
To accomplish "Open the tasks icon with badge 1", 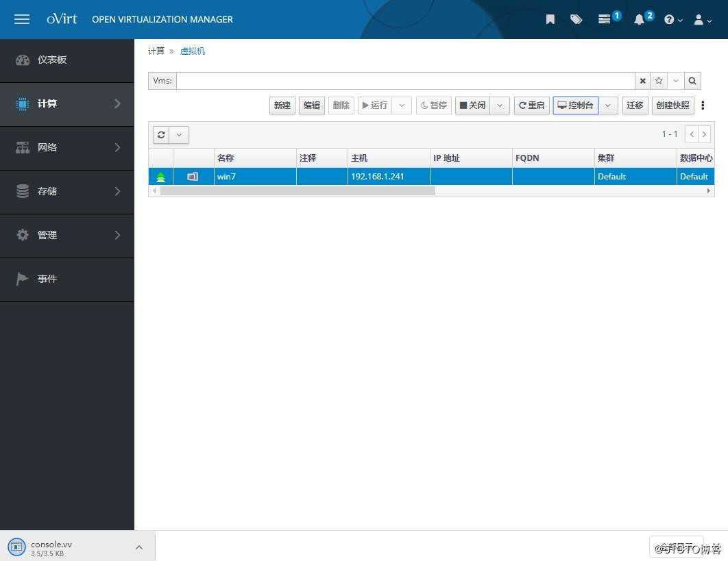I will (608, 18).
